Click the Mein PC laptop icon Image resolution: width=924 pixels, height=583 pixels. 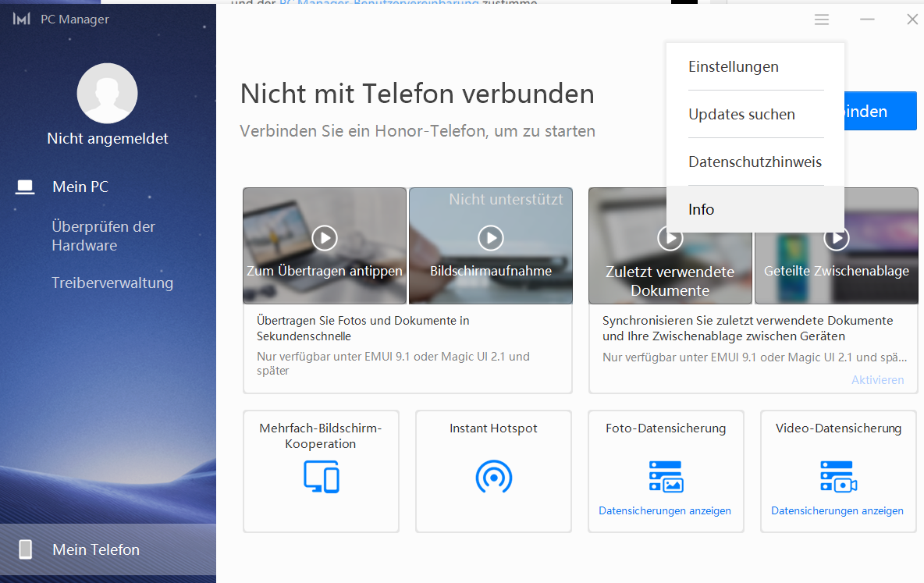(25, 187)
